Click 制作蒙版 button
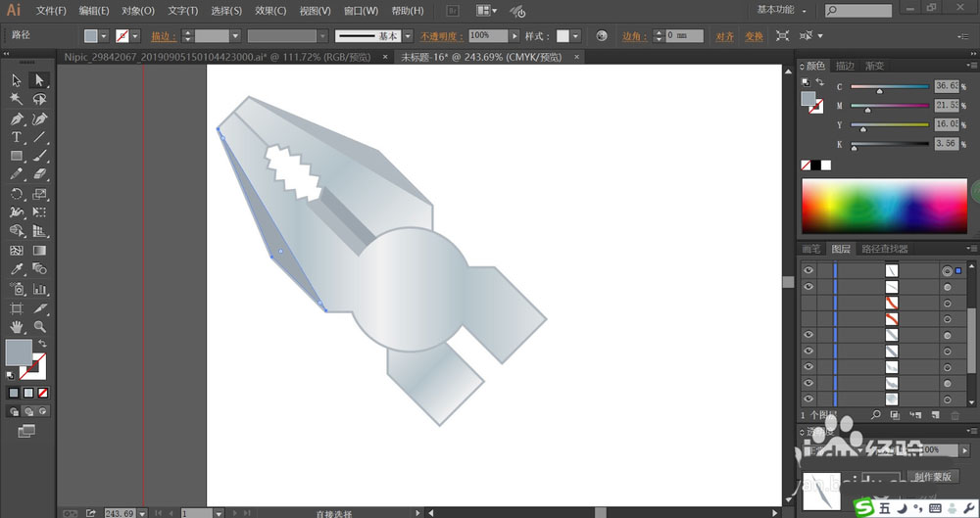The width and height of the screenshot is (980, 518). pos(932,476)
